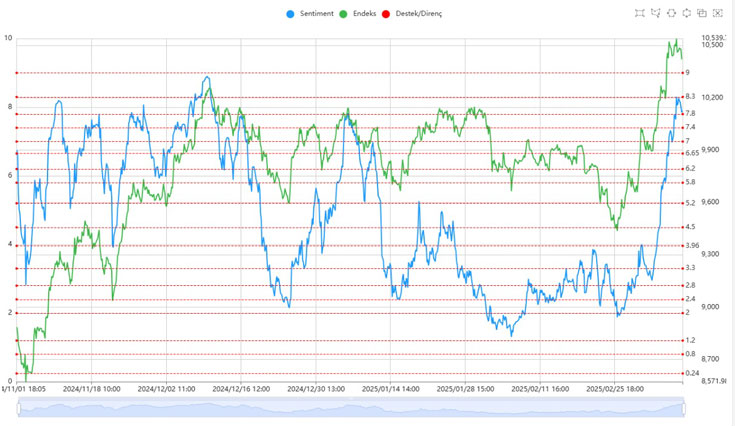
Task: Click the sentiment axis value 10
Action: pos(8,38)
